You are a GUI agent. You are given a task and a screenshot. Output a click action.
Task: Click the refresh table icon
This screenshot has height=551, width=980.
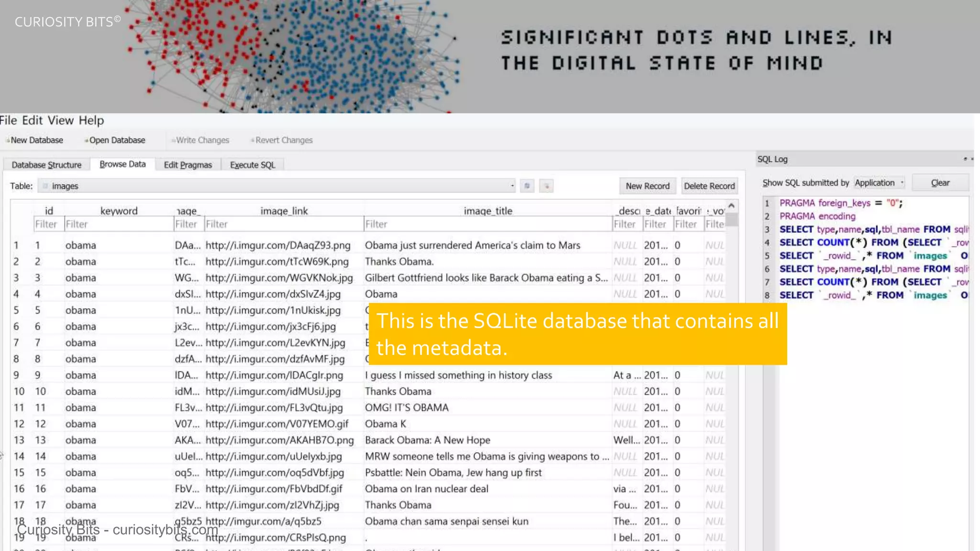[x=527, y=186]
